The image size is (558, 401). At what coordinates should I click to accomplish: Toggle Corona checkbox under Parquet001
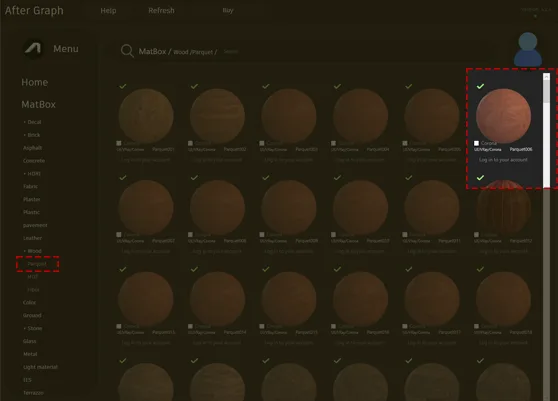119,143
